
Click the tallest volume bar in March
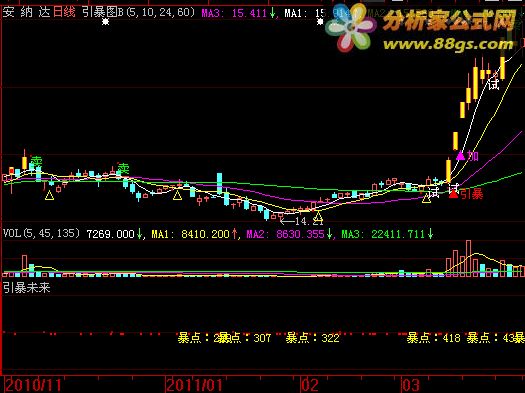point(468,258)
